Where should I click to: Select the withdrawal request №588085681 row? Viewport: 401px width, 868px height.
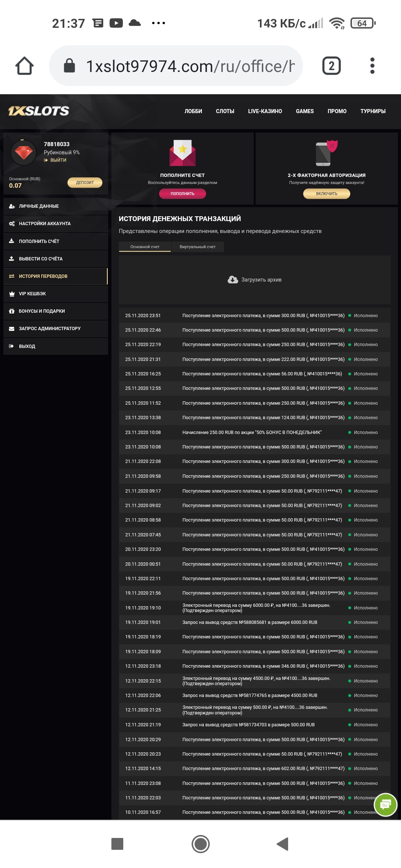(x=255, y=622)
